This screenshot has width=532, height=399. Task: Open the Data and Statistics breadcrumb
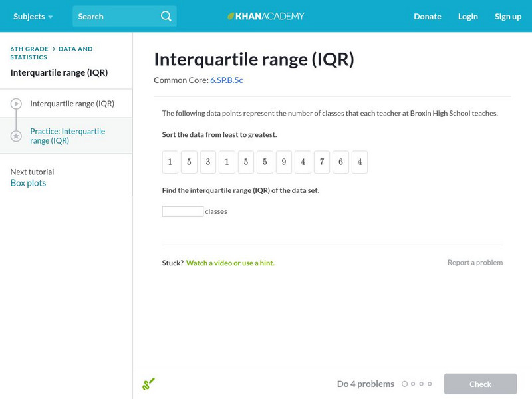coord(75,49)
